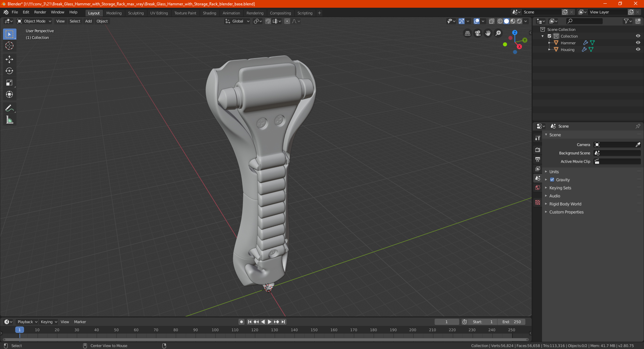Open Global transform orientation dropdown
The width and height of the screenshot is (644, 349).
[x=237, y=21]
